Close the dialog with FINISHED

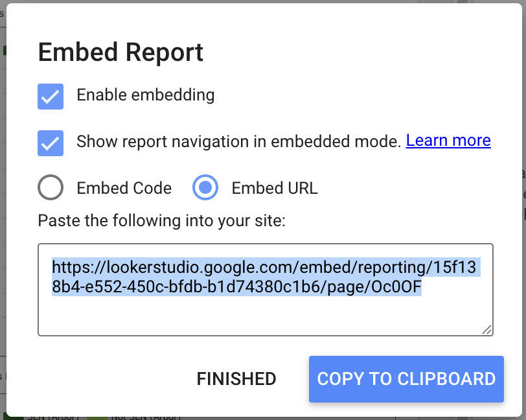236,379
